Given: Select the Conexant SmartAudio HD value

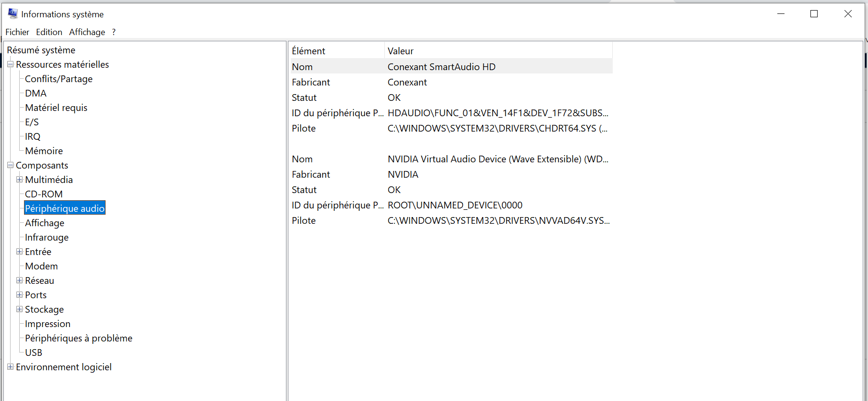Looking at the screenshot, I should (441, 67).
